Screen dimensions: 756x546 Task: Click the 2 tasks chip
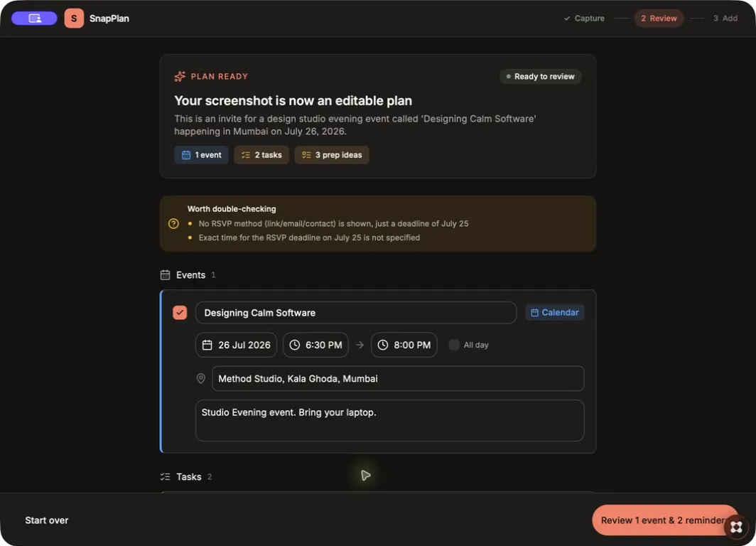261,155
